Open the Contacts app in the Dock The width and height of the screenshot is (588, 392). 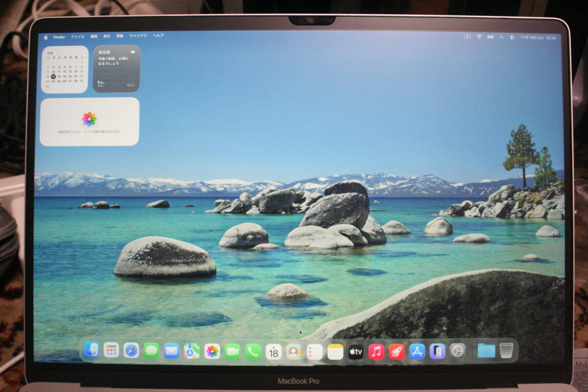[294, 352]
